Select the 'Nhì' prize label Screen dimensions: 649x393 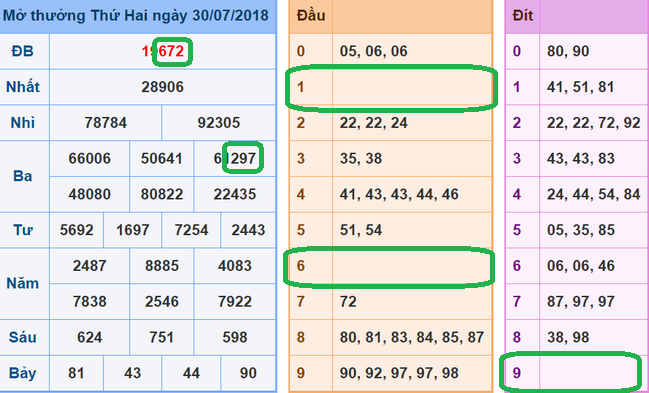coord(23,123)
